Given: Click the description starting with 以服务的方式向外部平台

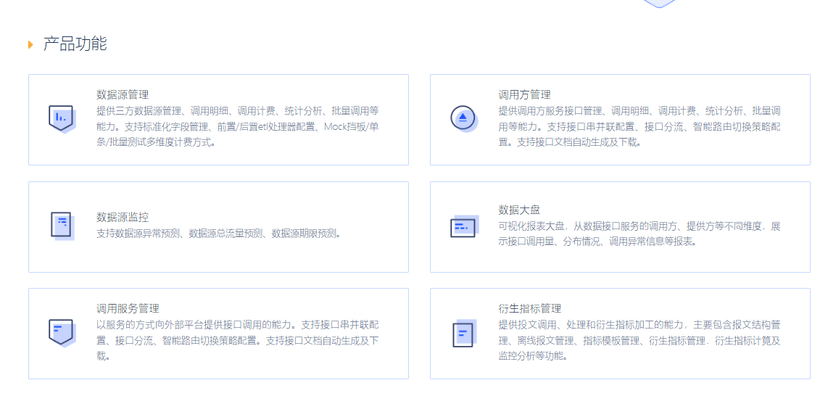Looking at the screenshot, I should pos(238,340).
